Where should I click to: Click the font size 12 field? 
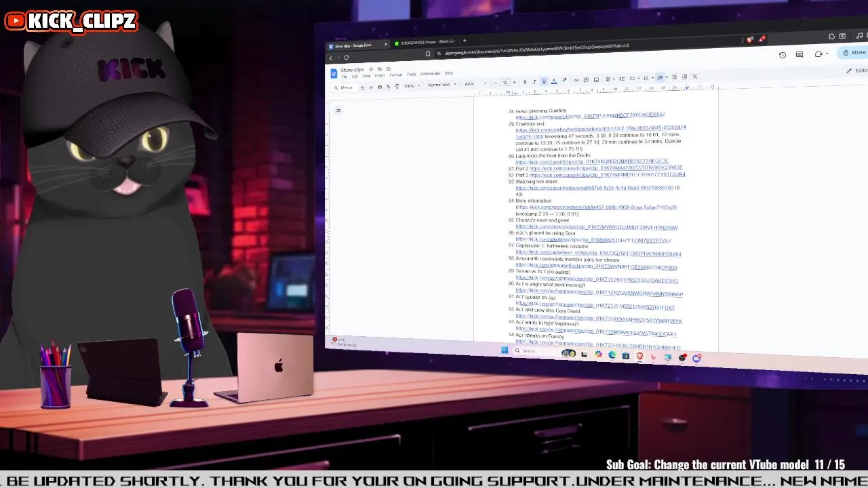point(505,82)
